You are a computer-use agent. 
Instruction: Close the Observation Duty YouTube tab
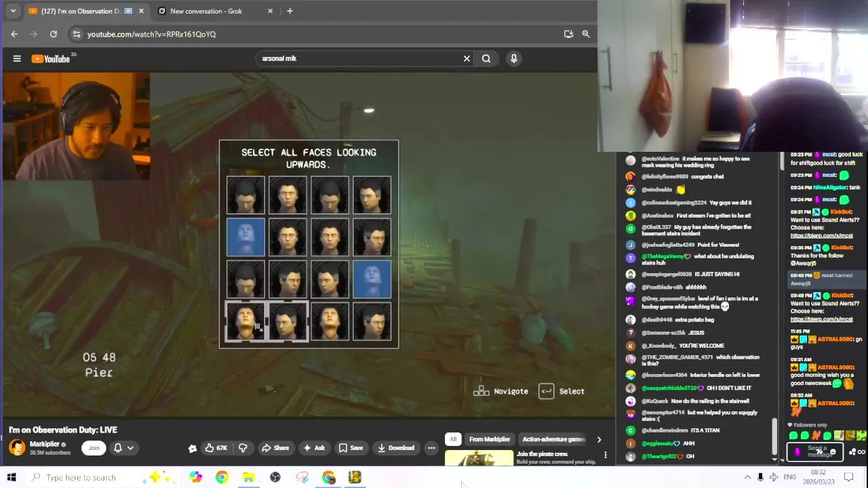(141, 11)
